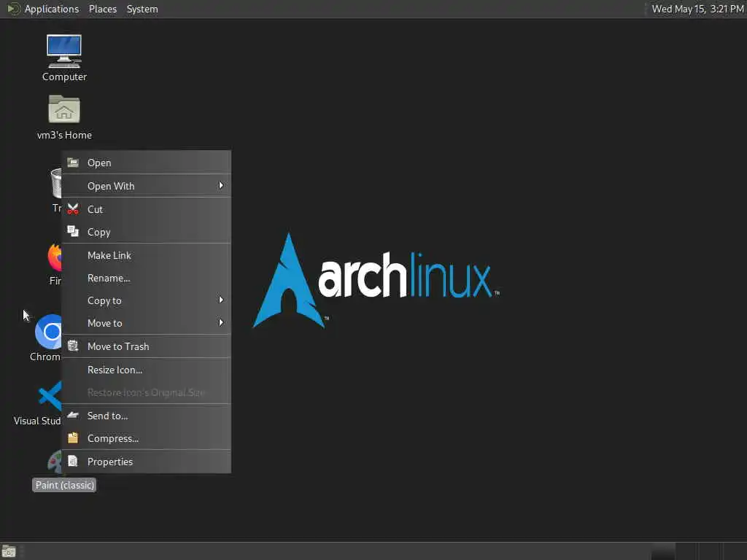Click the copy icon beside Copy
747x560 pixels.
(73, 231)
